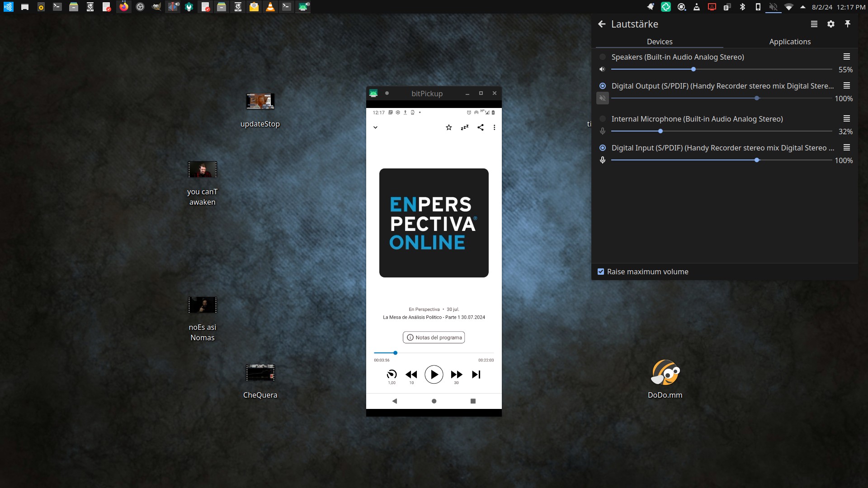Open the Kubuntu application launcher
The image size is (868, 488).
[x=8, y=7]
